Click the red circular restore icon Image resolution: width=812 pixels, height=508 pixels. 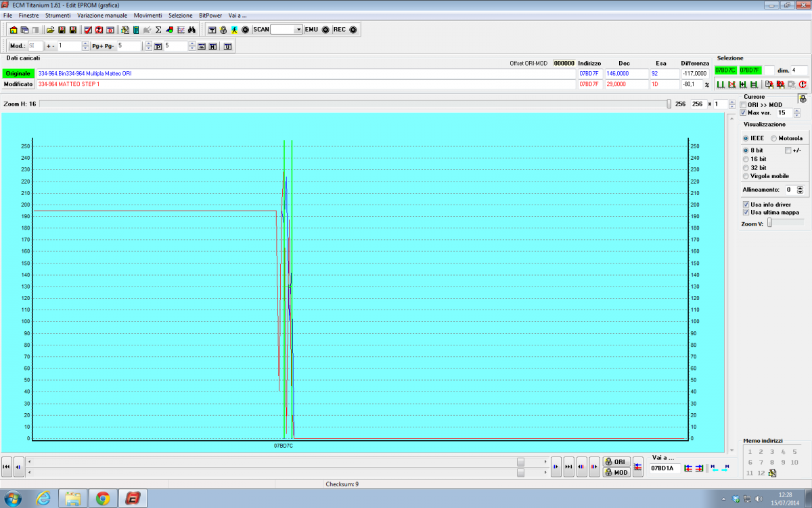pos(802,85)
